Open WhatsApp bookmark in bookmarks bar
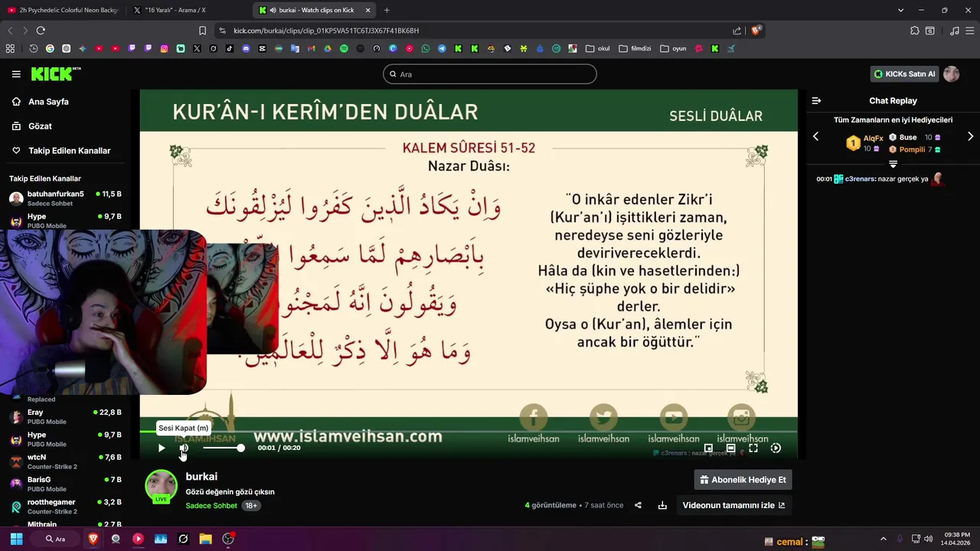980x551 pixels. pyautogui.click(x=426, y=48)
